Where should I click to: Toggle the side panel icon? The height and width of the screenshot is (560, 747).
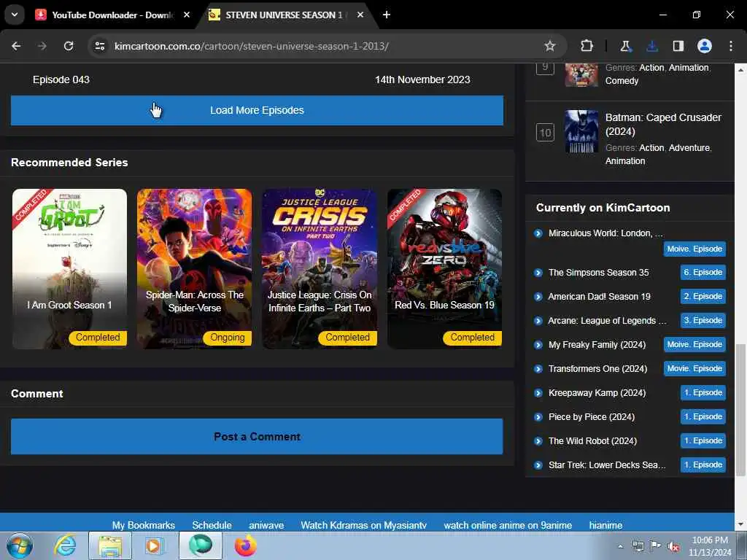(x=678, y=46)
